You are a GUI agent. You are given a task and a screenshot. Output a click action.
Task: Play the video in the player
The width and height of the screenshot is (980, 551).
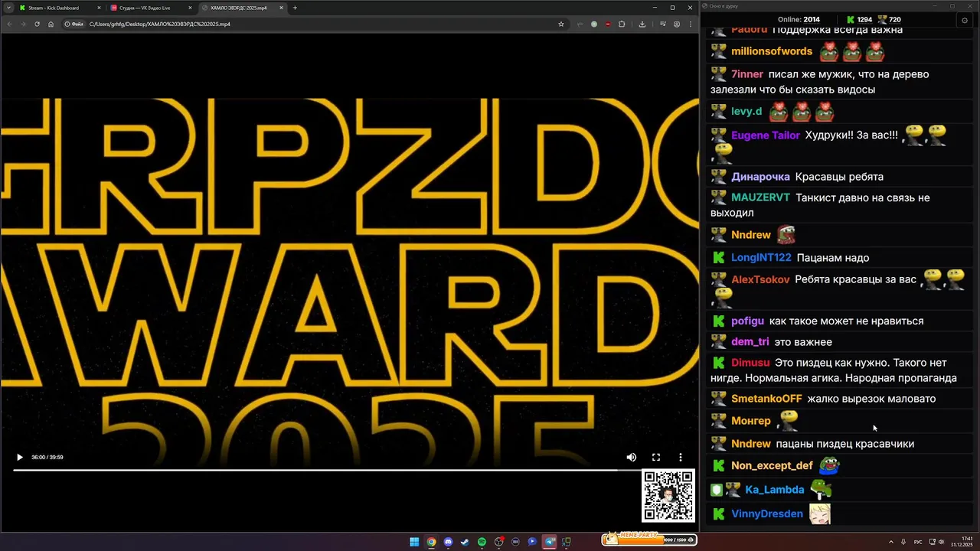coord(19,457)
